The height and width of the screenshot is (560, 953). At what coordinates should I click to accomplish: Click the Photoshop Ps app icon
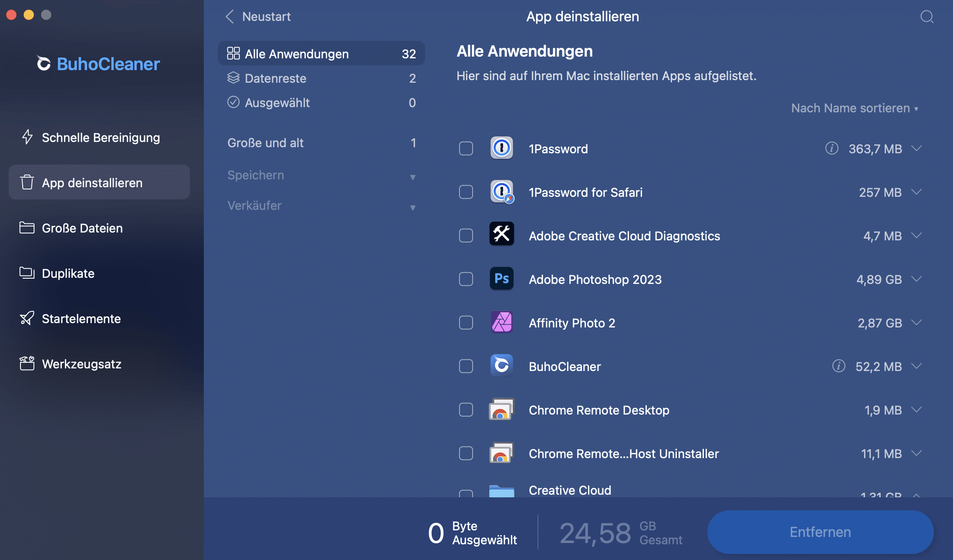502,279
